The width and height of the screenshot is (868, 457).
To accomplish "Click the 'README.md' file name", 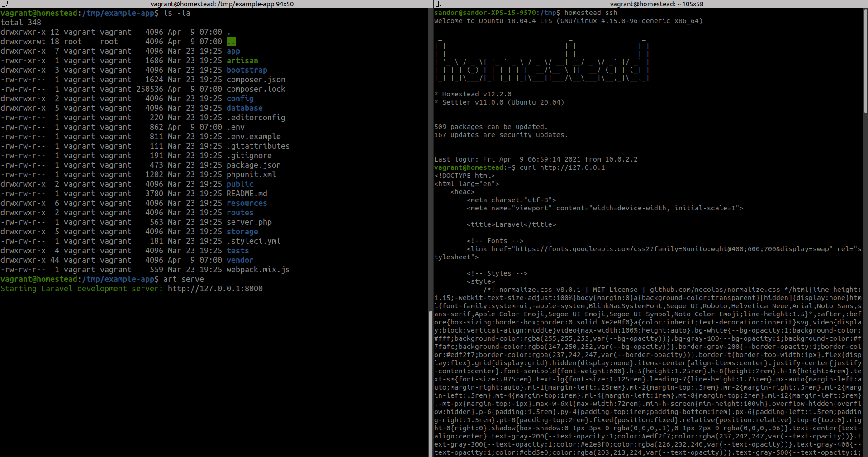I will (247, 194).
